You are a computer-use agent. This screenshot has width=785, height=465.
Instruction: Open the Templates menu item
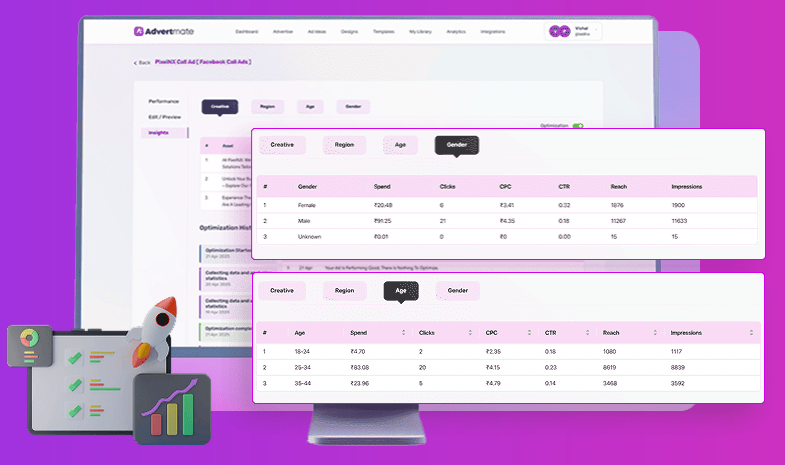pyautogui.click(x=383, y=31)
